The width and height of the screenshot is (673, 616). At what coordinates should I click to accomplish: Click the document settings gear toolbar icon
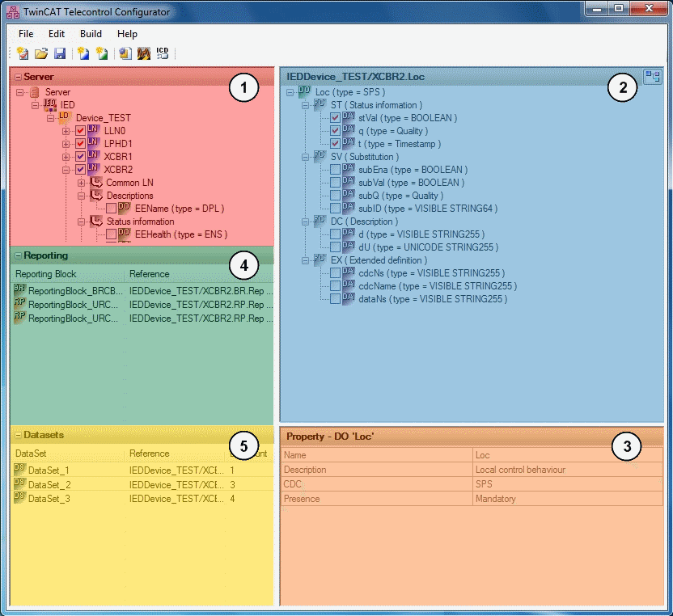[x=125, y=53]
